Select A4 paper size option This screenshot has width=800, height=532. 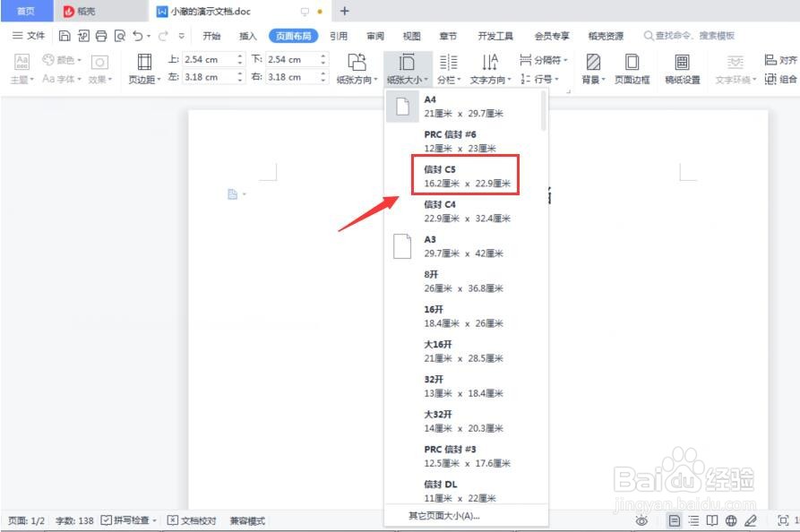(x=463, y=106)
